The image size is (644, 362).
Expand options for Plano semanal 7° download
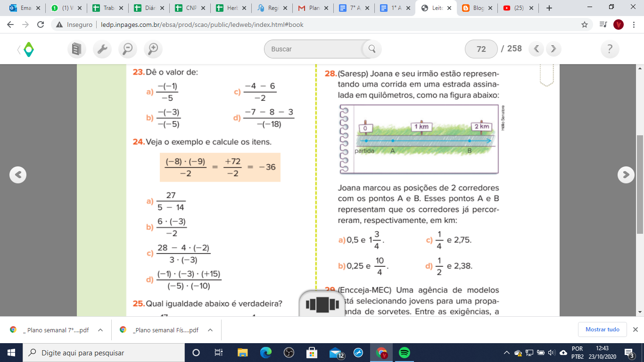[100, 330]
